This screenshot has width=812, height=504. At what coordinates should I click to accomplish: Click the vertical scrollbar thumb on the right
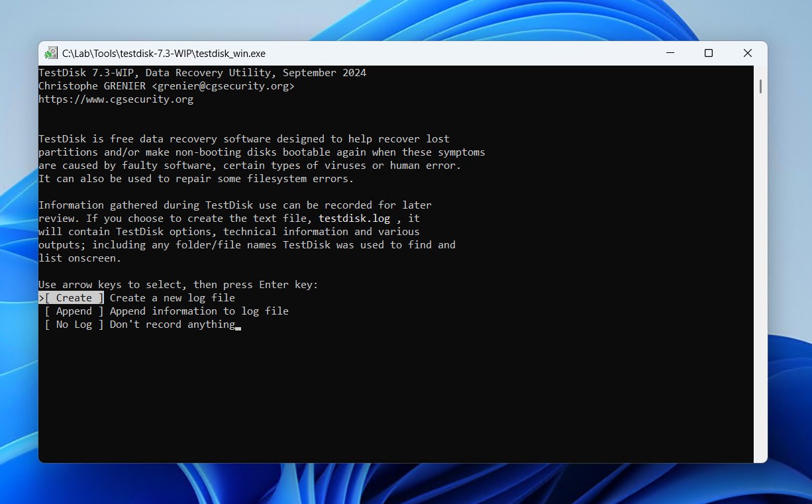point(760,86)
